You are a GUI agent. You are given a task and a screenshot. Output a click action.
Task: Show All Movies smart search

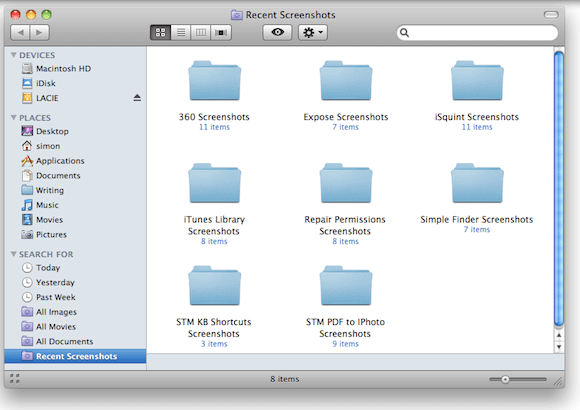point(75,327)
